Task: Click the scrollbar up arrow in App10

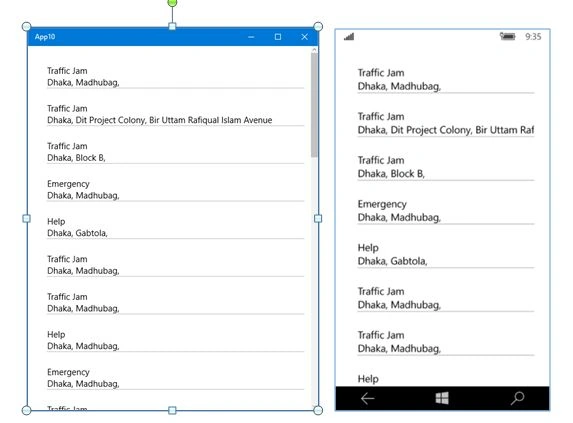Action: [314, 49]
